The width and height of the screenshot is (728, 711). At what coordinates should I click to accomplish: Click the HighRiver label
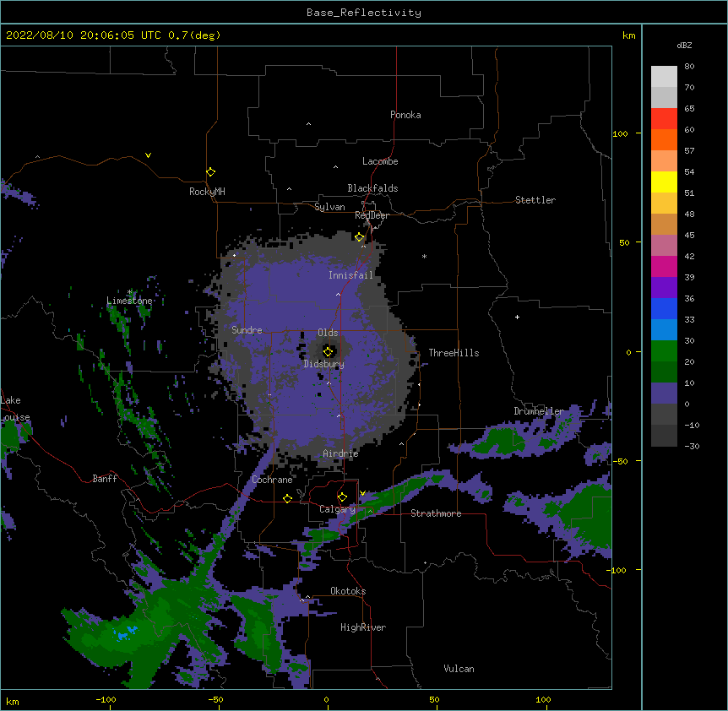click(x=363, y=627)
